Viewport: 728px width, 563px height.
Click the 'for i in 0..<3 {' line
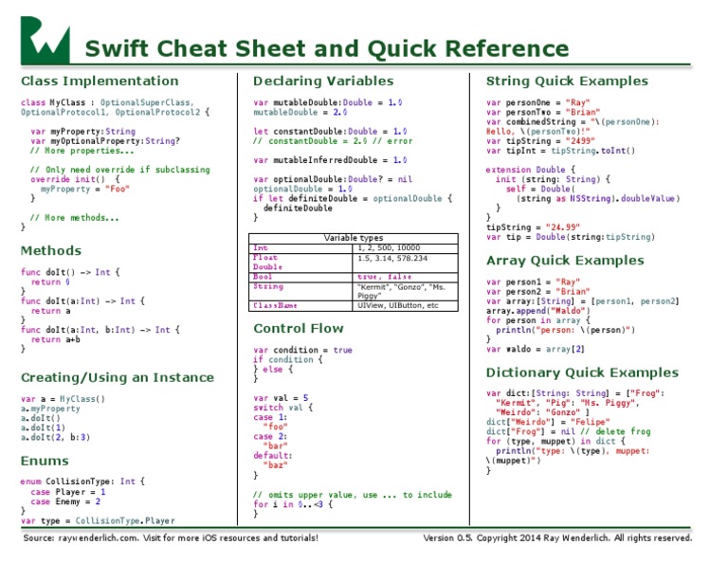[x=293, y=504]
